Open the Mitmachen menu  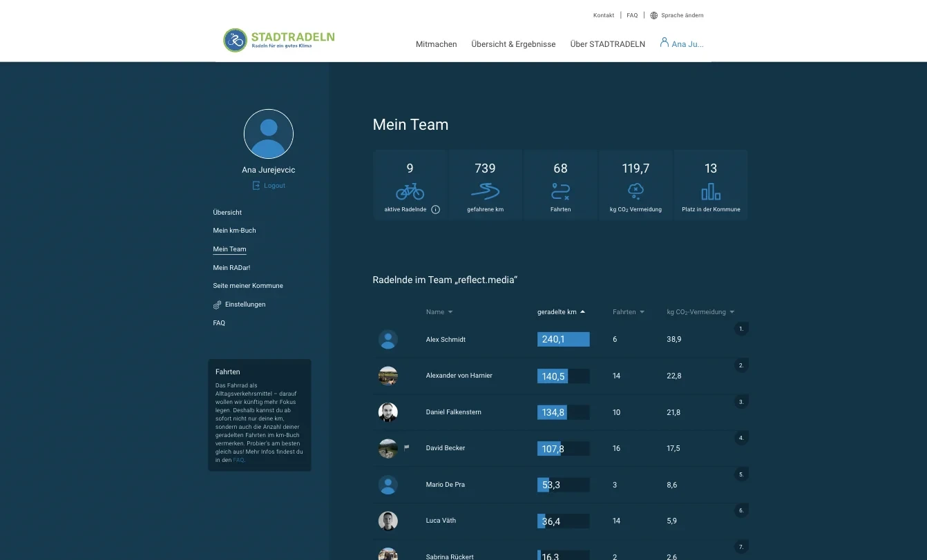point(436,44)
